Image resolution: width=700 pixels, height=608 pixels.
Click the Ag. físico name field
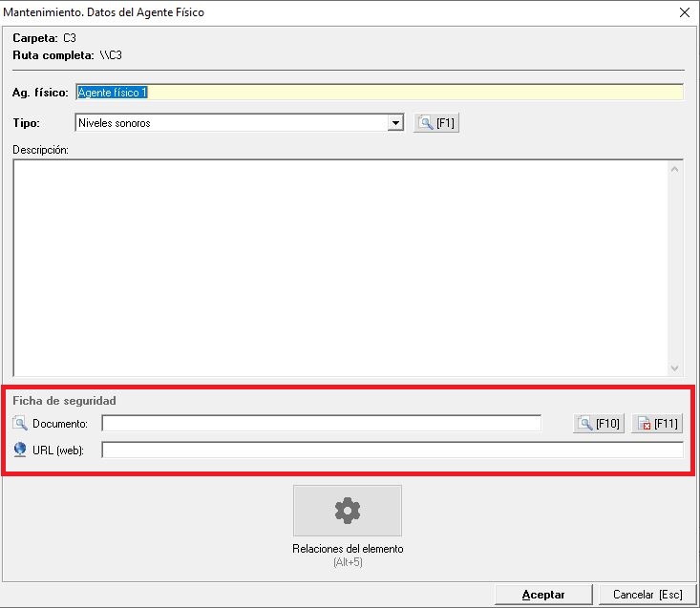tap(379, 93)
